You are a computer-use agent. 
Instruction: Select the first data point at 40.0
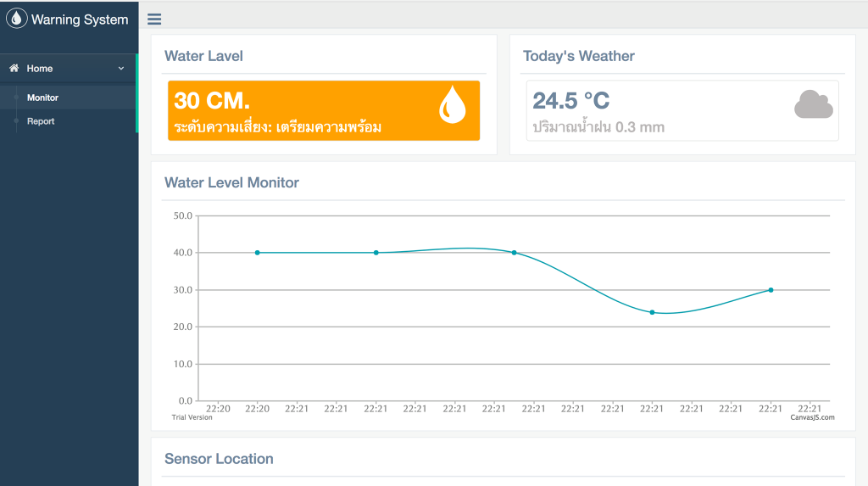click(x=258, y=253)
